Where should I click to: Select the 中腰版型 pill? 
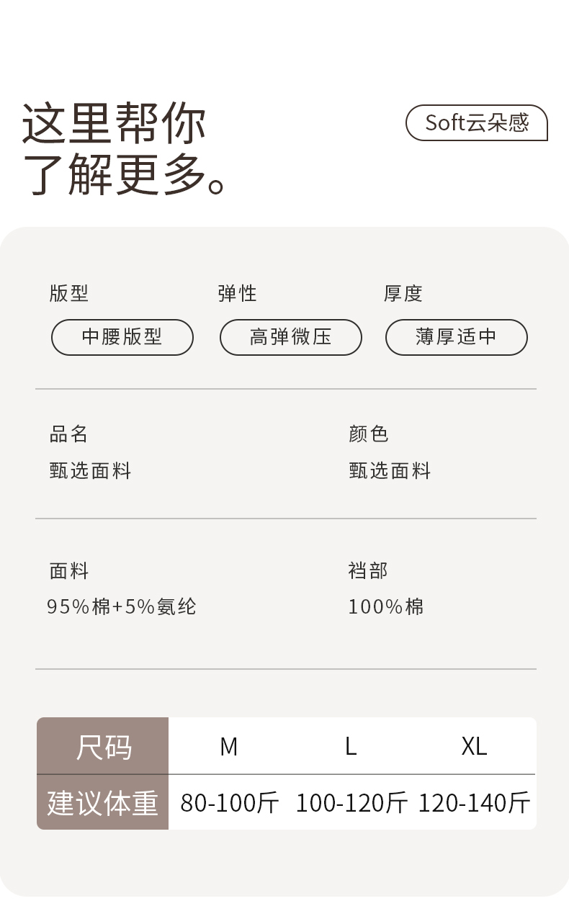click(122, 337)
